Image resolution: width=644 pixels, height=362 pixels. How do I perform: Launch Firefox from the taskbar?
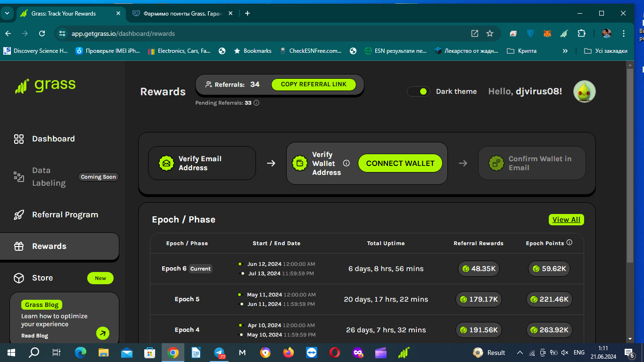(289, 353)
